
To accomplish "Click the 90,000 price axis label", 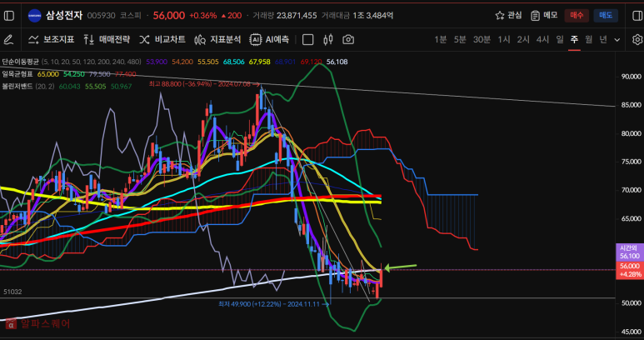I will [x=630, y=77].
